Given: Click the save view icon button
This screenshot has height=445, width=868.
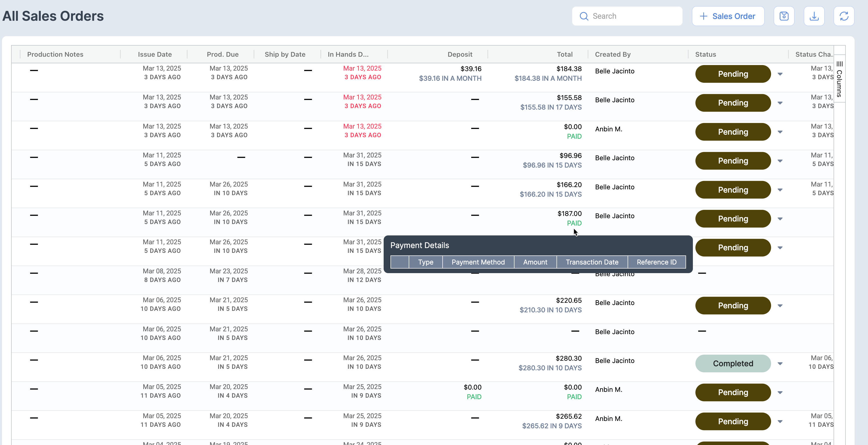Looking at the screenshot, I should point(784,16).
